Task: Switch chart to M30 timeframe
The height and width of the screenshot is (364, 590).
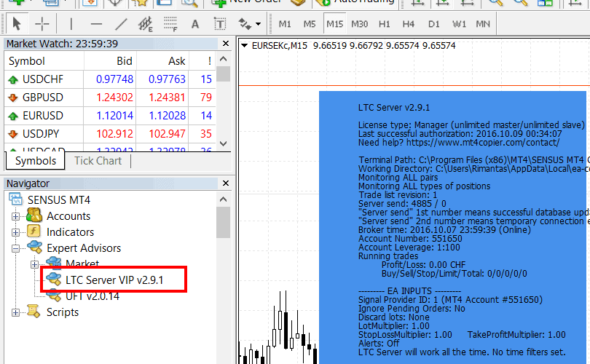Action: pyautogui.click(x=359, y=24)
